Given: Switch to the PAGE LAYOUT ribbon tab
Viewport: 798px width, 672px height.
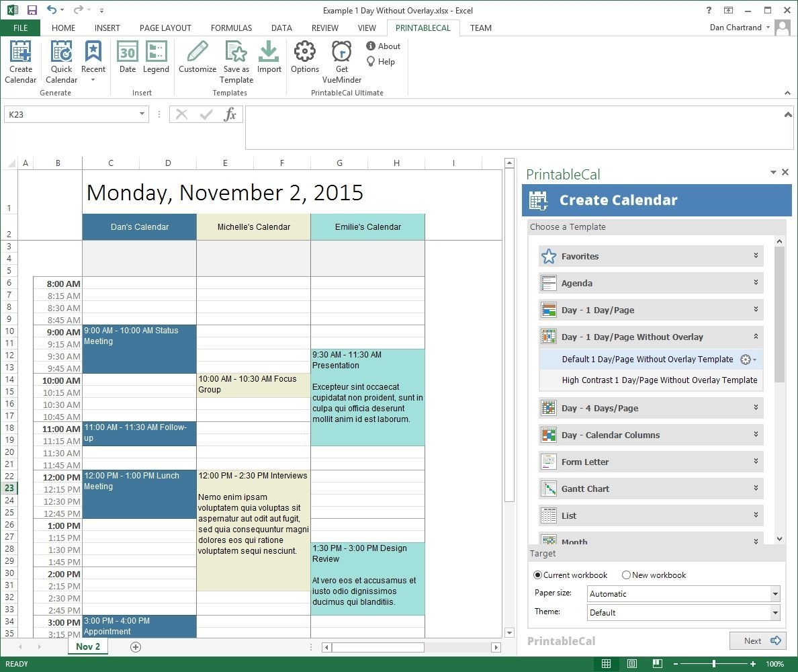Looking at the screenshot, I should (165, 28).
